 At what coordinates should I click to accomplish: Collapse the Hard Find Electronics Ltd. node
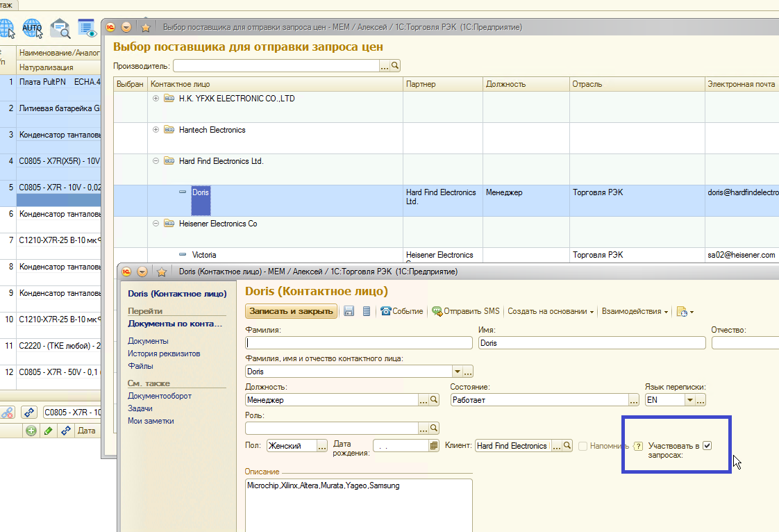(x=156, y=161)
